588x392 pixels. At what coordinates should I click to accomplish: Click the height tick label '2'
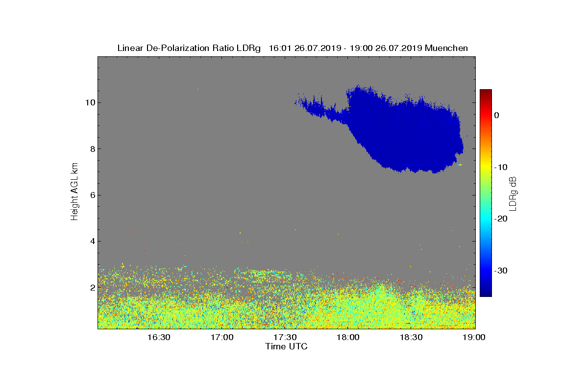point(92,287)
